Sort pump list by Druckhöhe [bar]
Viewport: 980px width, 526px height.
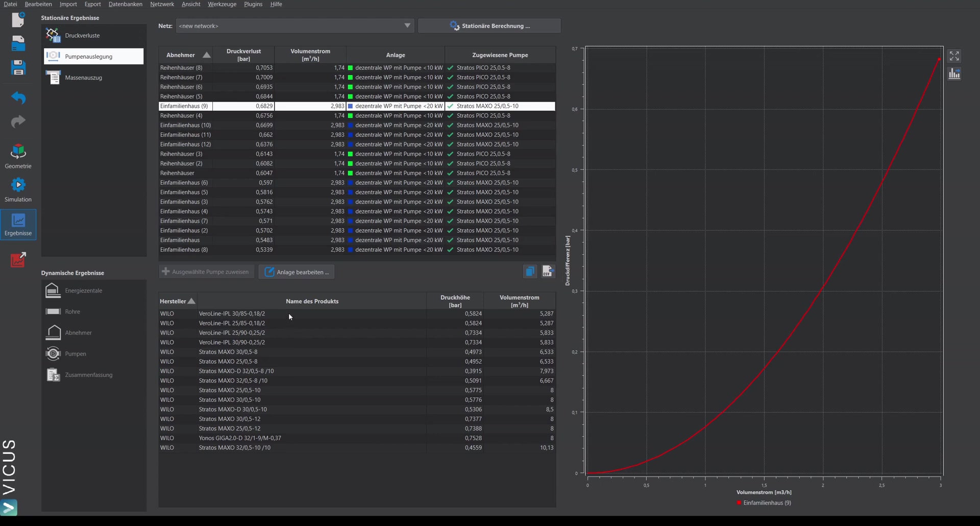coord(455,301)
